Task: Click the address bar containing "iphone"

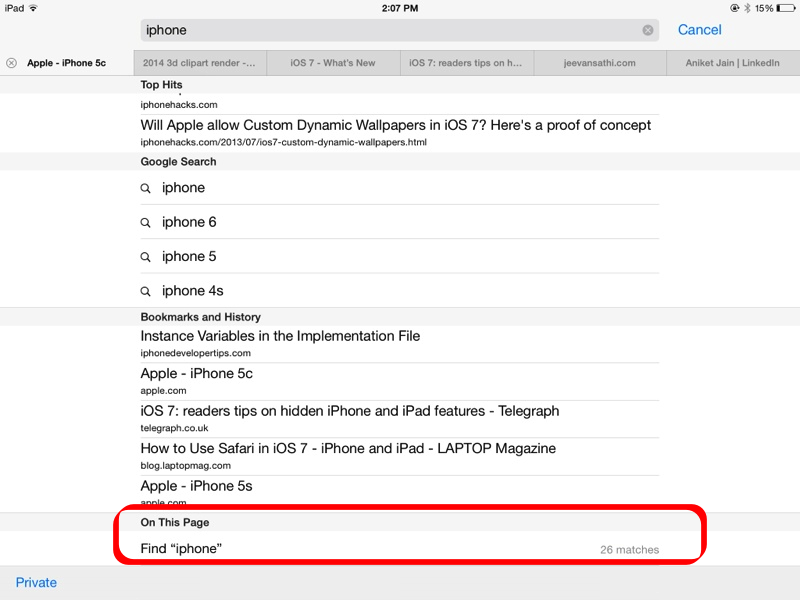Action: pyautogui.click(x=399, y=30)
